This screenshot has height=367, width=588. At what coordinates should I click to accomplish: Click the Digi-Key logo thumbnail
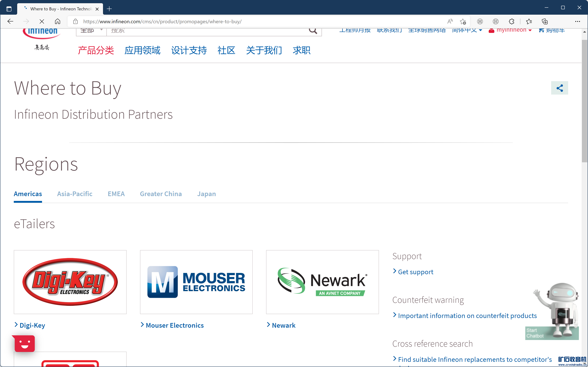70,282
